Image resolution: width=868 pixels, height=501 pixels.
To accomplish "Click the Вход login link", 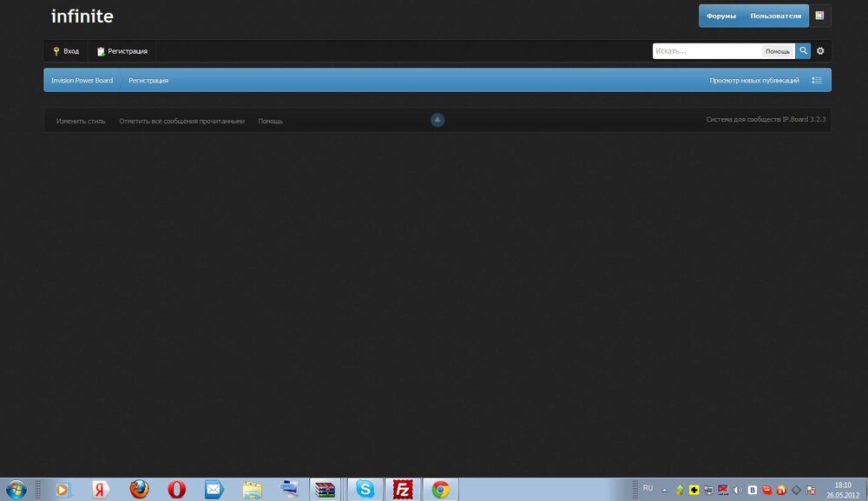I will [66, 51].
